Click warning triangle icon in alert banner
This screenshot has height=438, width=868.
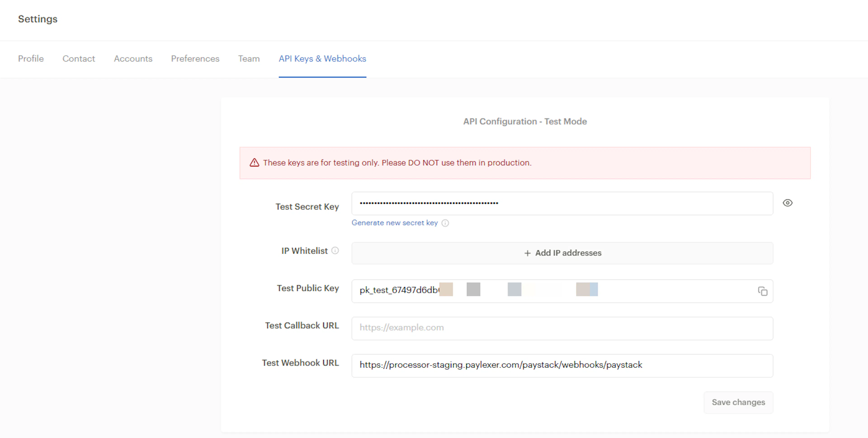[x=254, y=163]
